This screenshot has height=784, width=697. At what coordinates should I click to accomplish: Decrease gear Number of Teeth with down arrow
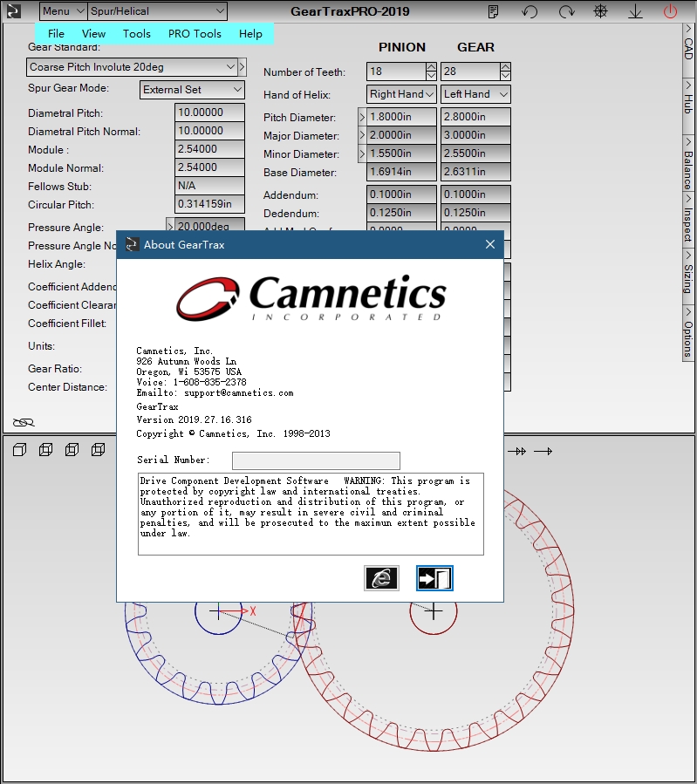505,76
